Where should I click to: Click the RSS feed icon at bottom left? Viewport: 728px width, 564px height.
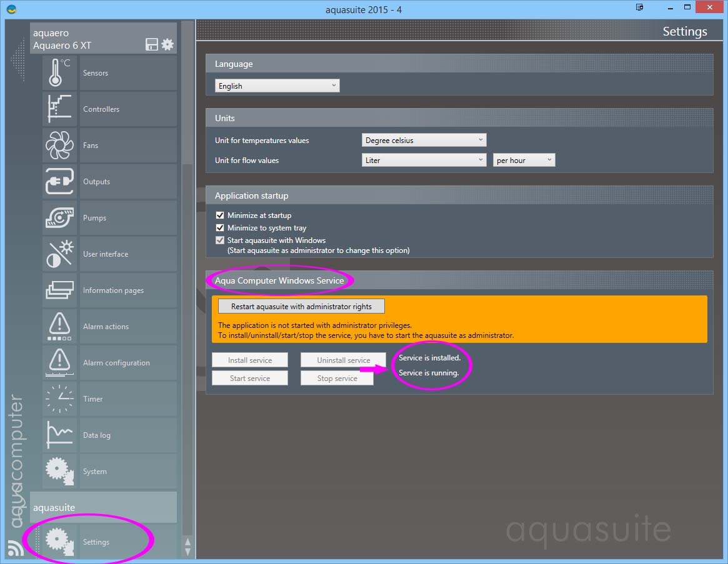point(16,548)
